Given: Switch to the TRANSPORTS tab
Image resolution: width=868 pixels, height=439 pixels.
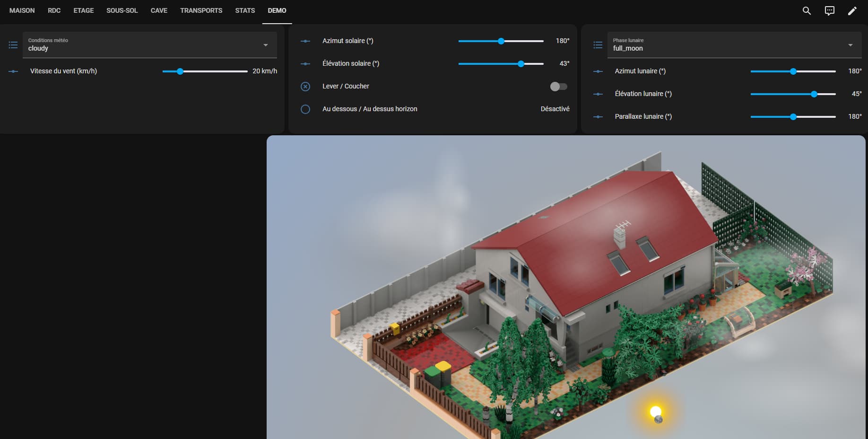Looking at the screenshot, I should pos(201,10).
